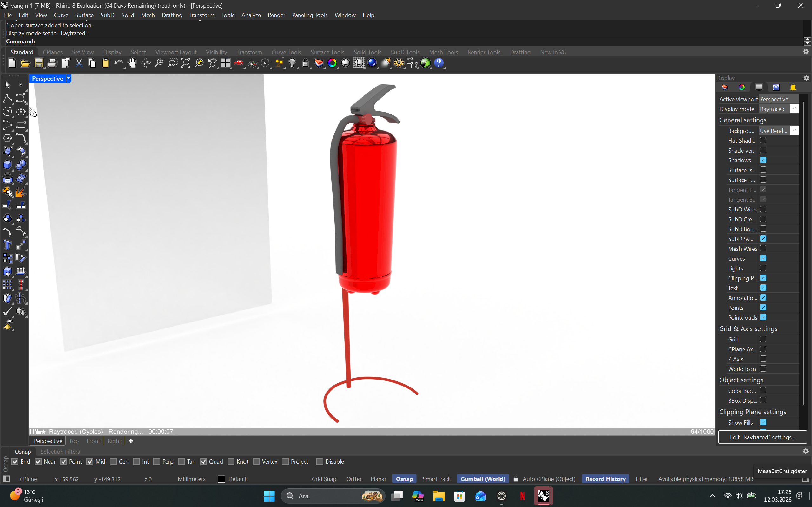Click the Zoom Extents toolbar icon
This screenshot has height=507, width=812.
point(186,63)
